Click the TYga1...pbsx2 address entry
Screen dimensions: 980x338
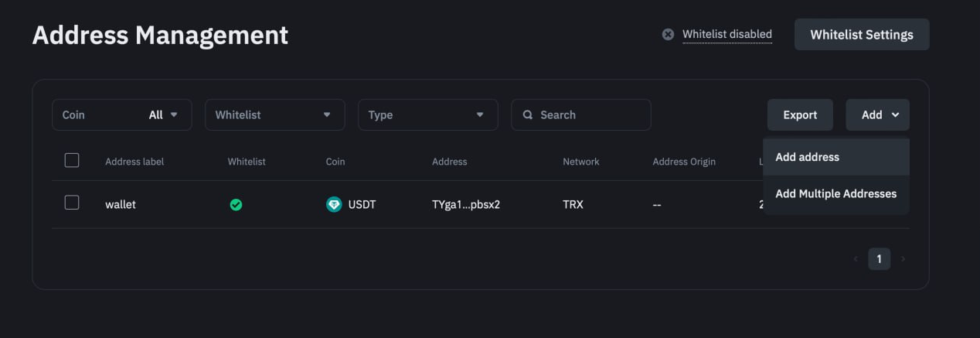(x=466, y=205)
